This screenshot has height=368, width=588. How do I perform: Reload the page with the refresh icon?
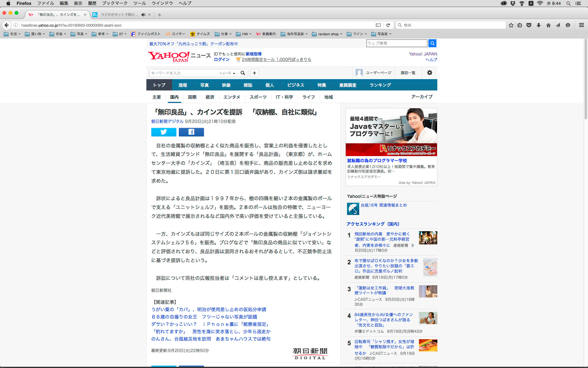click(388, 25)
